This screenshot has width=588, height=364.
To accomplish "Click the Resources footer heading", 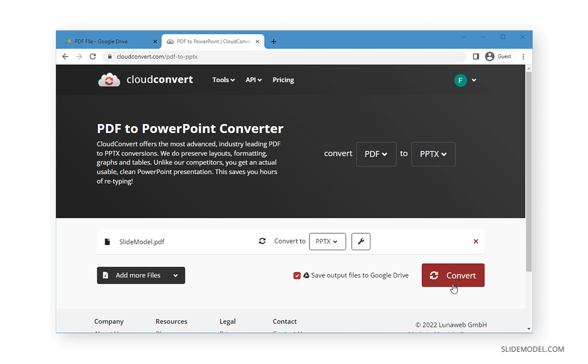I will pos(171,321).
